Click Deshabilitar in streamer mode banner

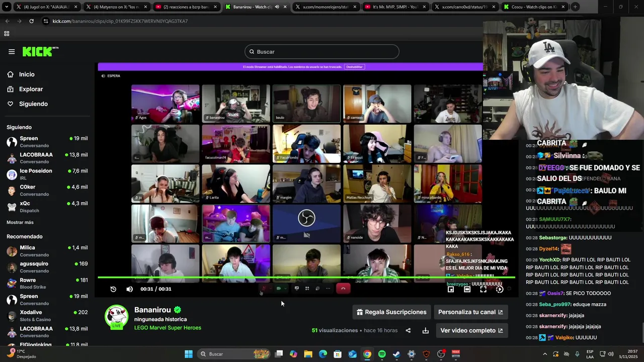[x=354, y=67]
